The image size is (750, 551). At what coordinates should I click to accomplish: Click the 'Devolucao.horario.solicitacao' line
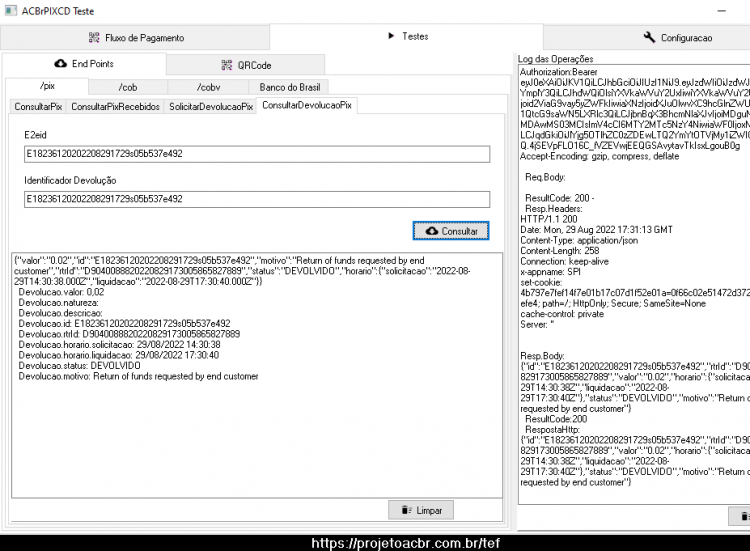[x=120, y=345]
